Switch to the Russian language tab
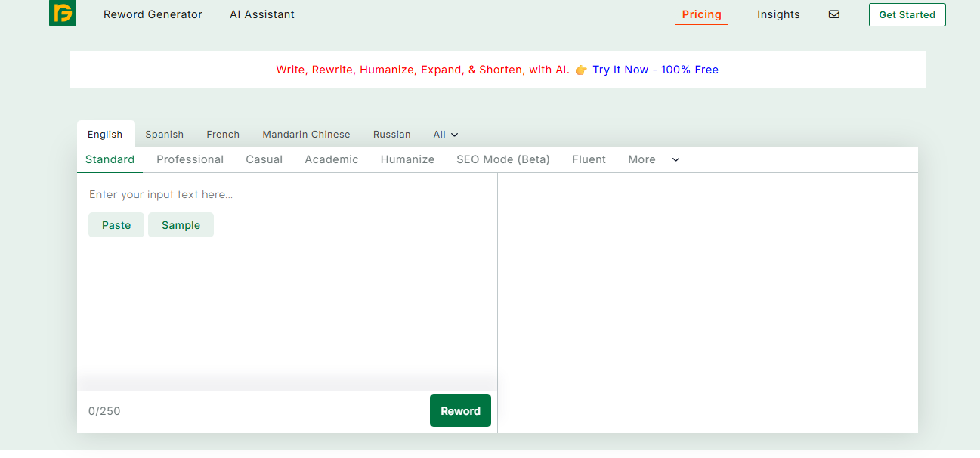 [x=391, y=134]
